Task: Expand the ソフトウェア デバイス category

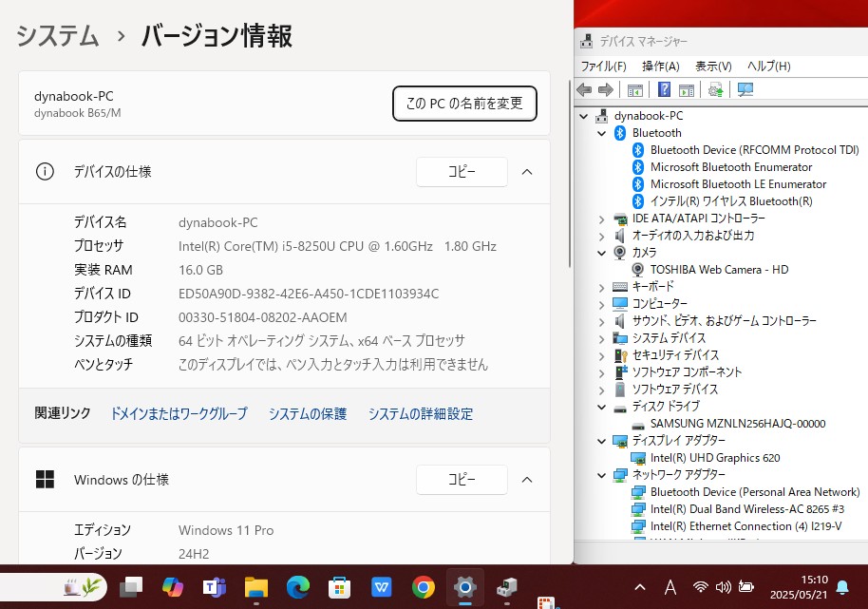Action: point(602,390)
